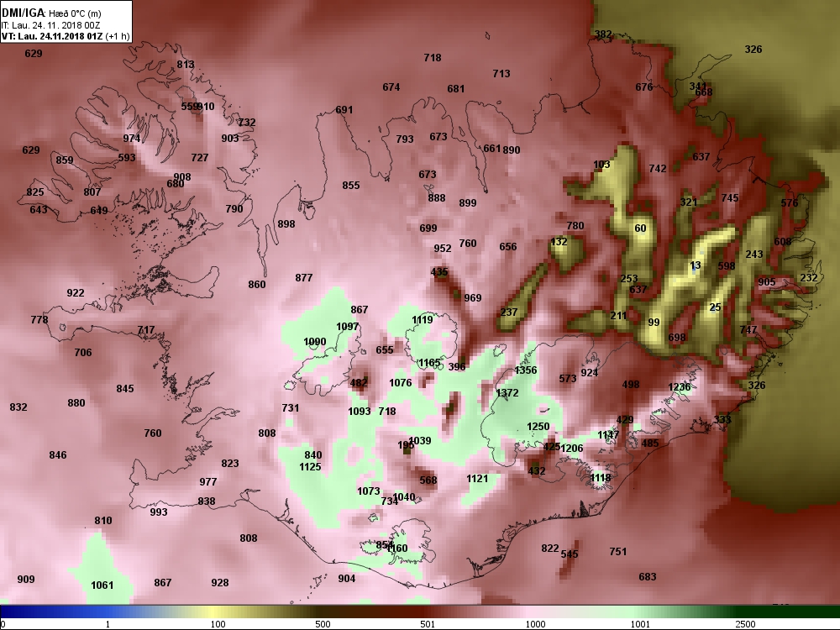Click the map value 825

click(x=35, y=192)
